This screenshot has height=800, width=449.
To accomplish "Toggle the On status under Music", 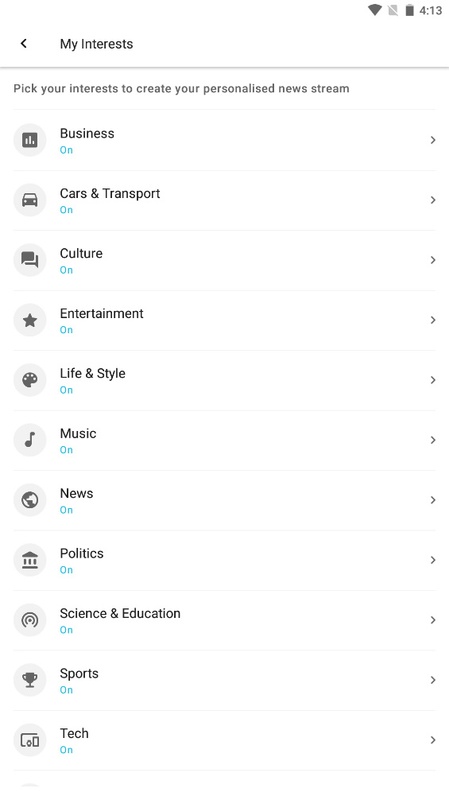I will [x=66, y=450].
